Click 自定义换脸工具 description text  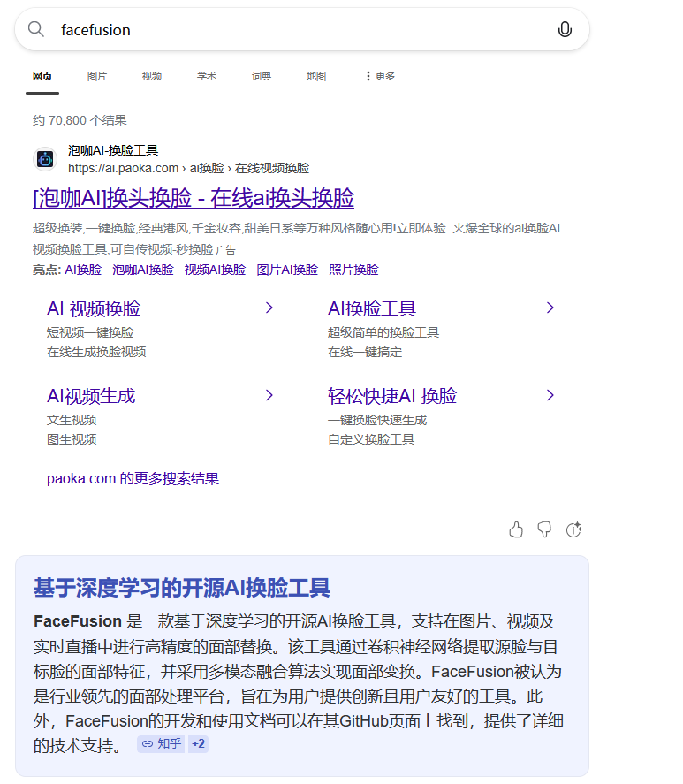coord(371,439)
